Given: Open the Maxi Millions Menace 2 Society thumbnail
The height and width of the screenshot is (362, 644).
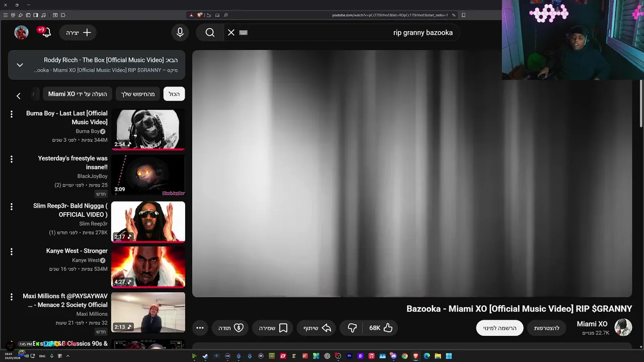Looking at the screenshot, I should pyautogui.click(x=148, y=312).
